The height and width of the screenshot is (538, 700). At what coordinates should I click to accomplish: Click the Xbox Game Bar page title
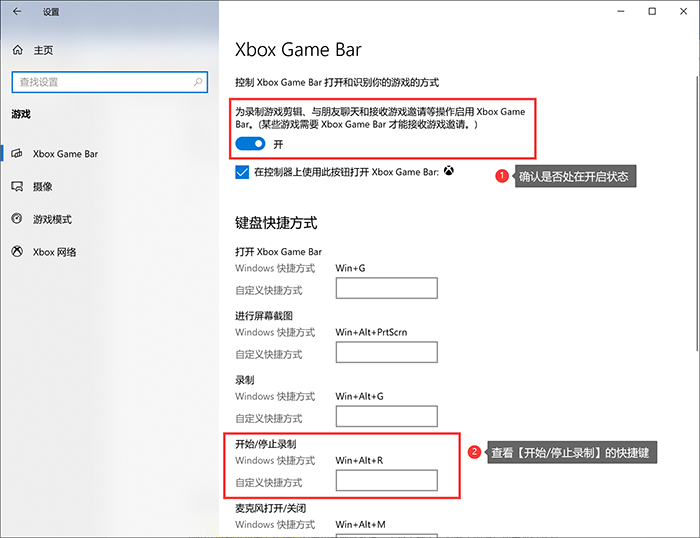[298, 49]
